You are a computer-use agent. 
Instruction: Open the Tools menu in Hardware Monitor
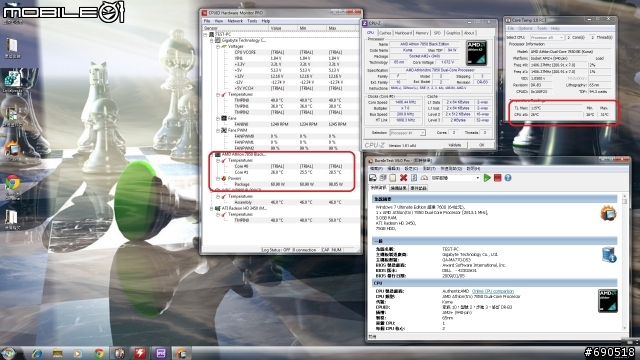point(252,21)
